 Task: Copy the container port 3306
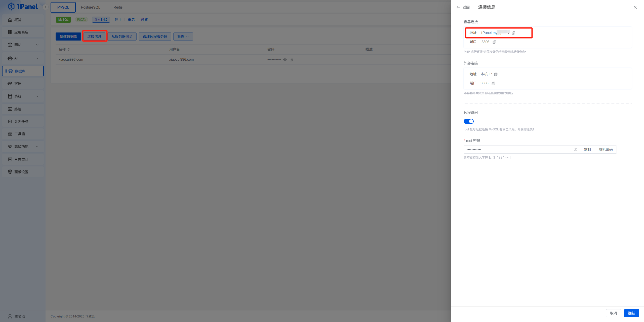click(x=494, y=42)
